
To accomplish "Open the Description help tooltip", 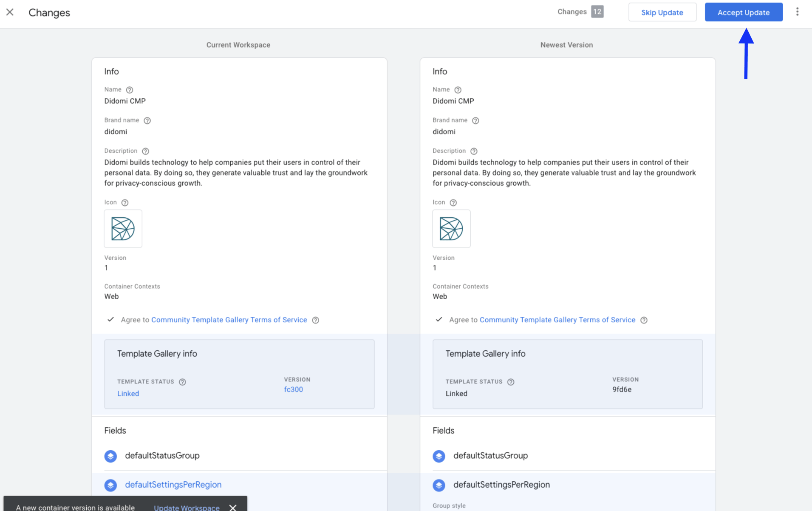I will click(x=146, y=151).
